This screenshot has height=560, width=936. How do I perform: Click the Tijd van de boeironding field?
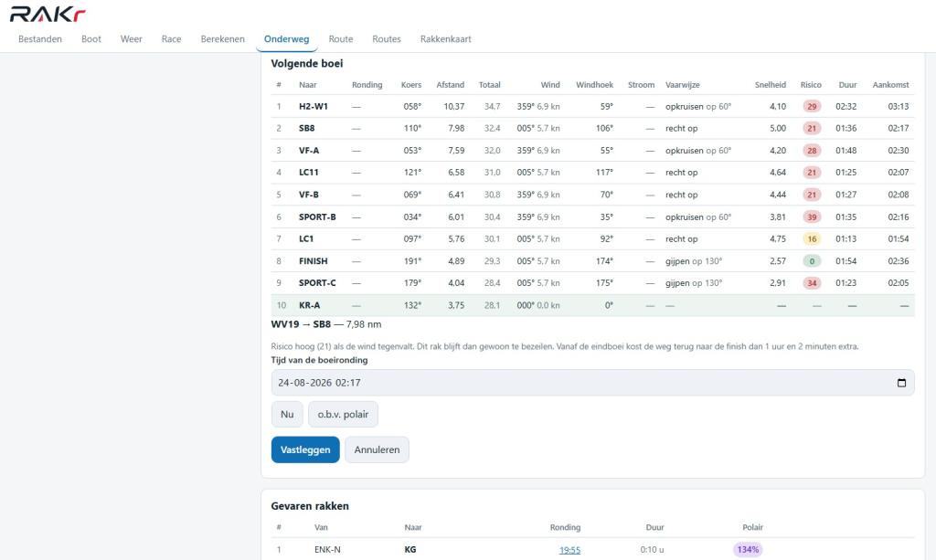click(592, 383)
